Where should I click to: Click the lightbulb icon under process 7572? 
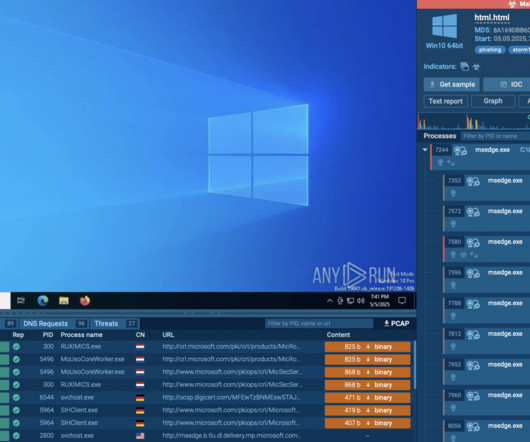pyautogui.click(x=453, y=224)
